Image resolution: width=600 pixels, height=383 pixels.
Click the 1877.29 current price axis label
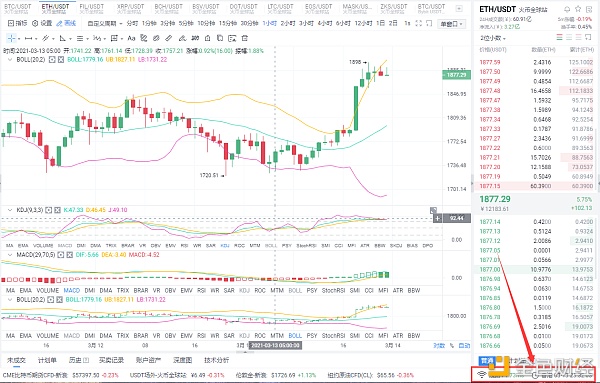point(457,75)
